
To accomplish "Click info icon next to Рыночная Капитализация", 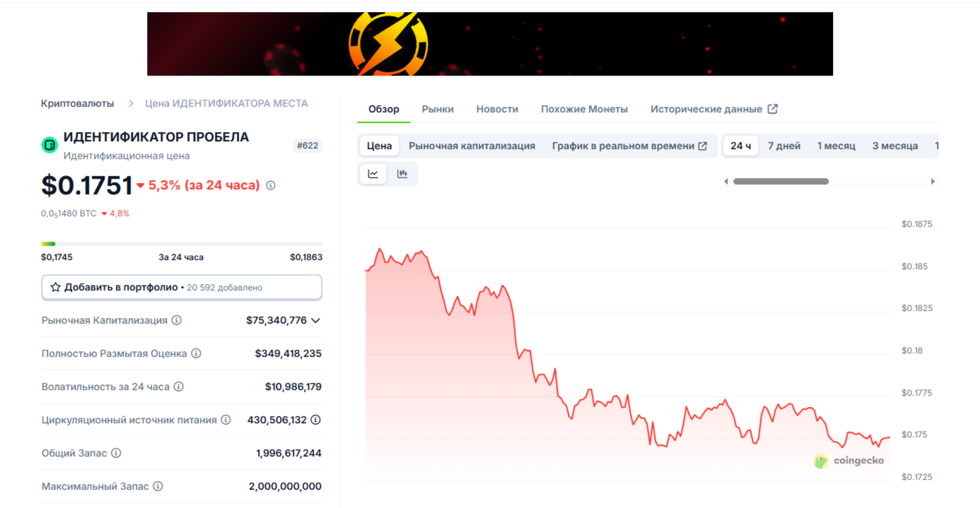I will tap(177, 320).
